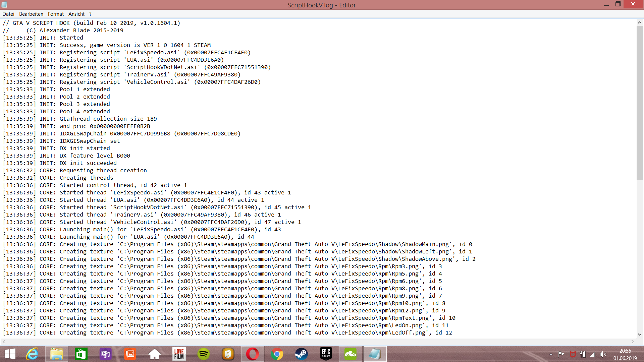
Task: Open Windows Store taskbar icon
Action: [81, 354]
